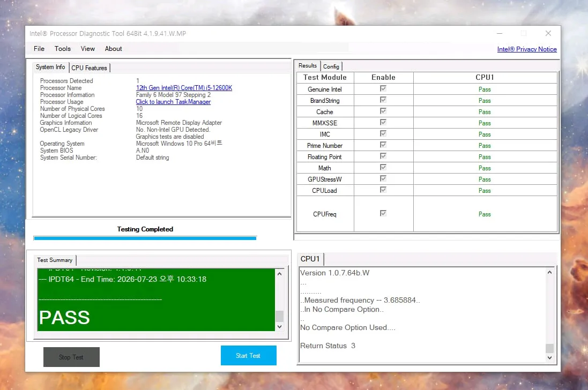Click the Pass result for Cache

click(485, 112)
